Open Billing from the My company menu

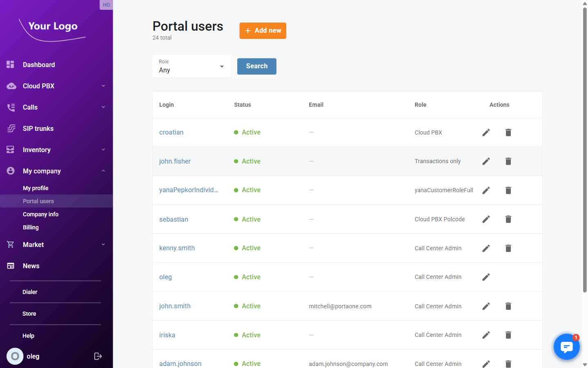point(31,227)
